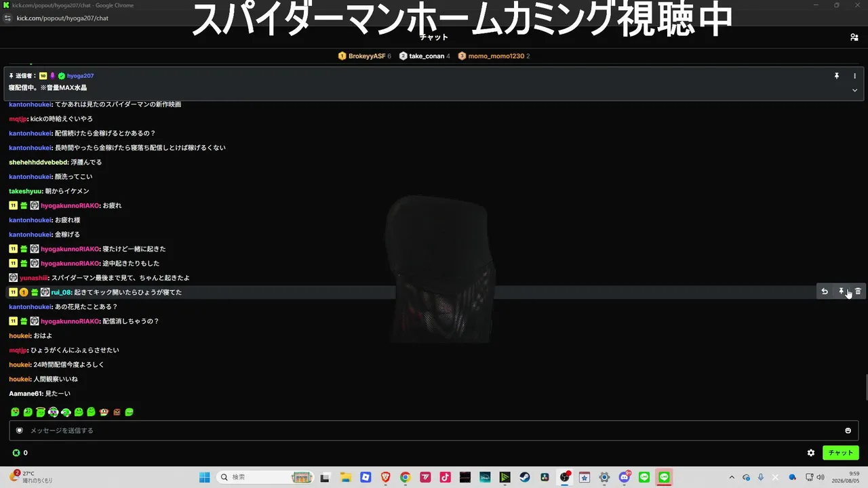Unpin the pinned message by hyoga207

click(837, 76)
